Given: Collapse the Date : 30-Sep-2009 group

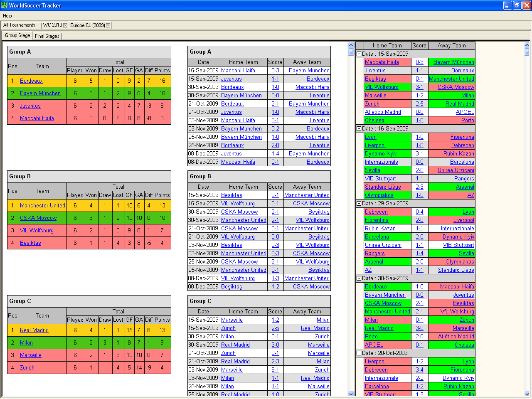Looking at the screenshot, I should 359,278.
